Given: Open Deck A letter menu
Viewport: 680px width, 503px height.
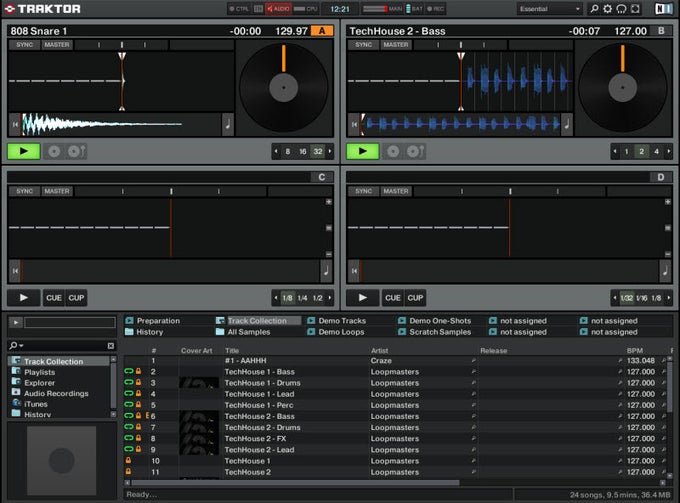Looking at the screenshot, I should click(322, 31).
